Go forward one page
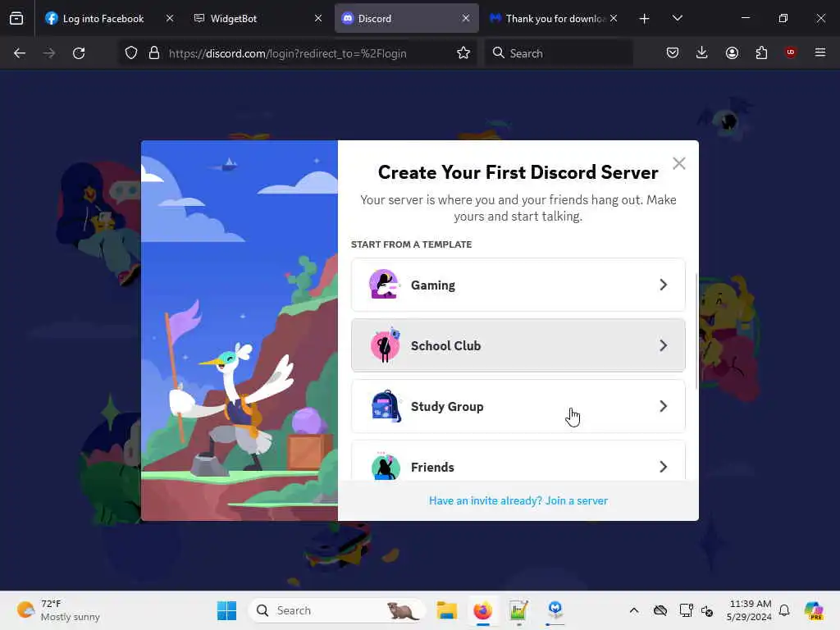The width and height of the screenshot is (840, 630). (x=48, y=53)
